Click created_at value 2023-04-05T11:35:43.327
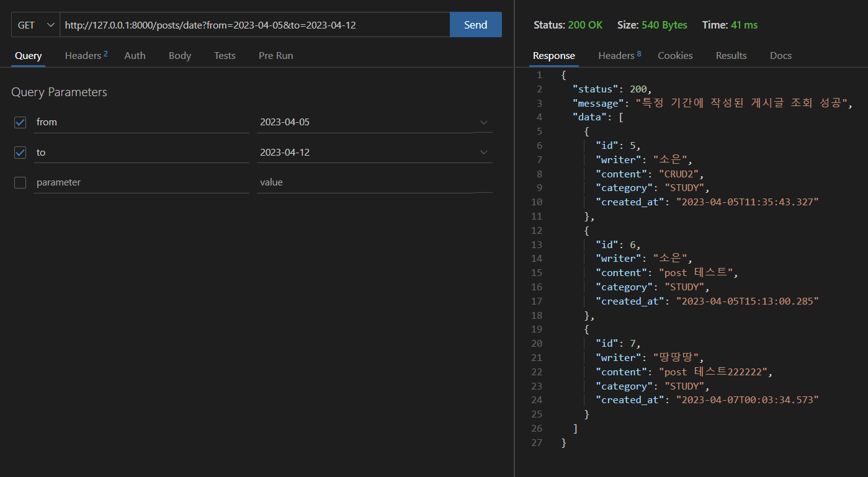868x477 pixels. click(x=748, y=202)
